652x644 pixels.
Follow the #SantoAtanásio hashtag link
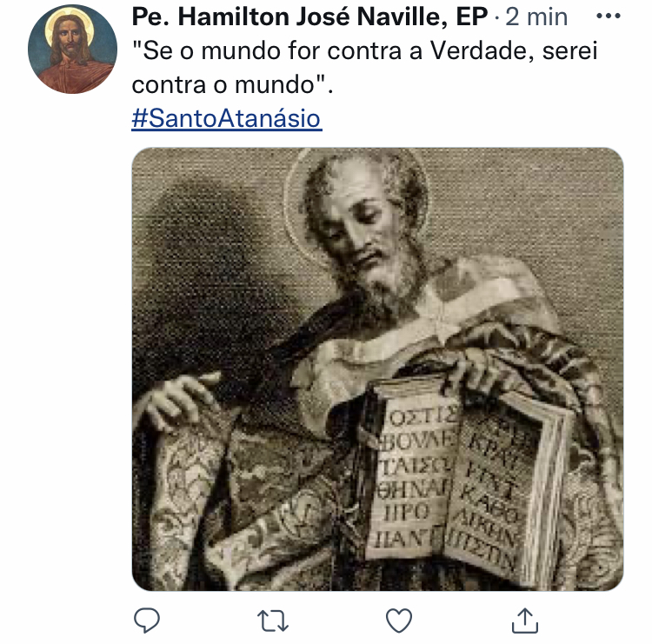[x=227, y=118]
